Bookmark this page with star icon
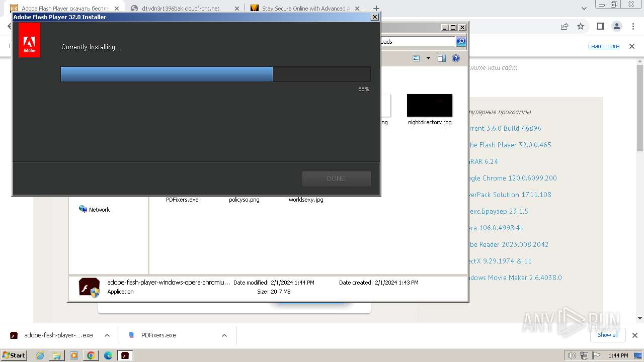Viewport: 644px width, 362px height. click(581, 26)
